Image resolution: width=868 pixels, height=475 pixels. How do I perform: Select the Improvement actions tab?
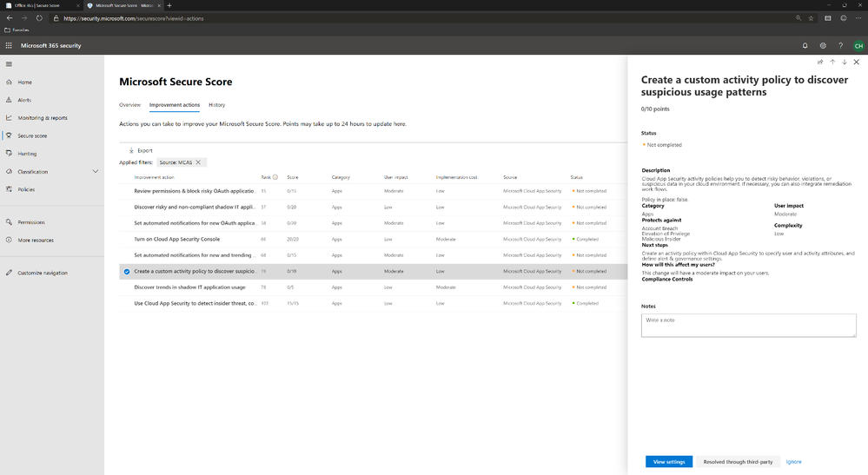click(x=175, y=104)
